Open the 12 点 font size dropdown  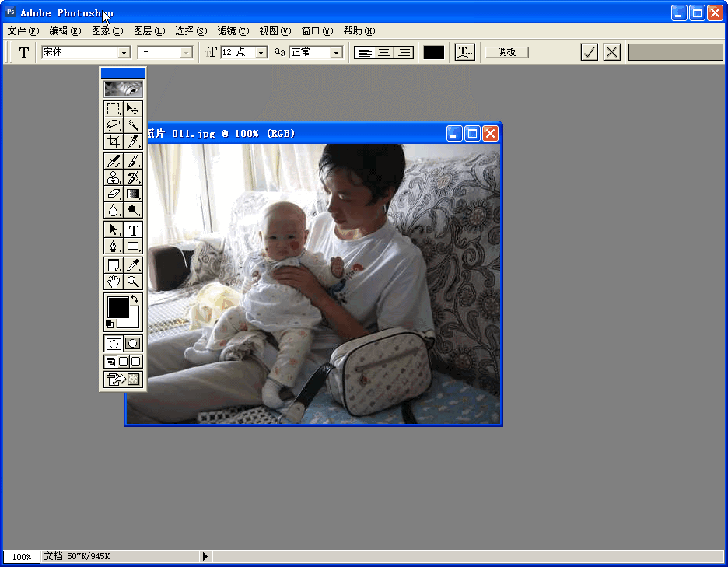coord(260,52)
